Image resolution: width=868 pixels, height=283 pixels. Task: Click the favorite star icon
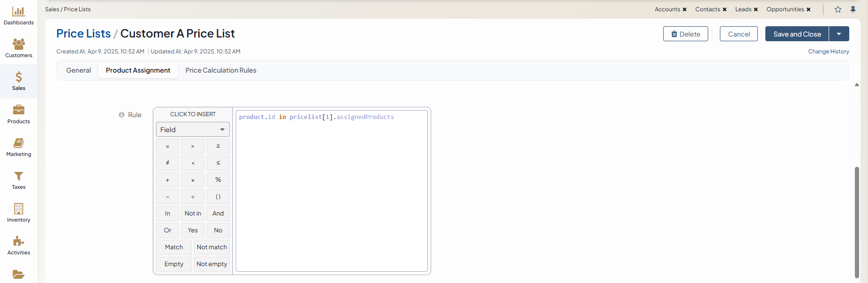coord(838,9)
